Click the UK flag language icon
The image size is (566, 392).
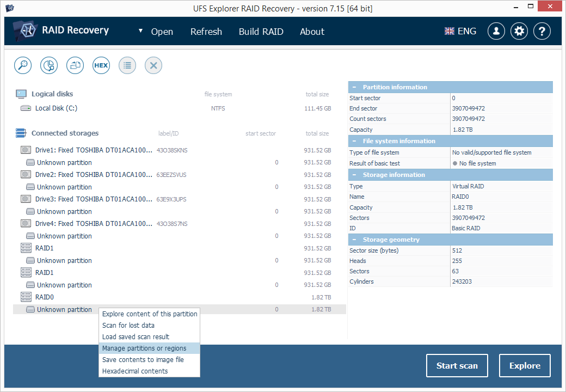click(450, 32)
